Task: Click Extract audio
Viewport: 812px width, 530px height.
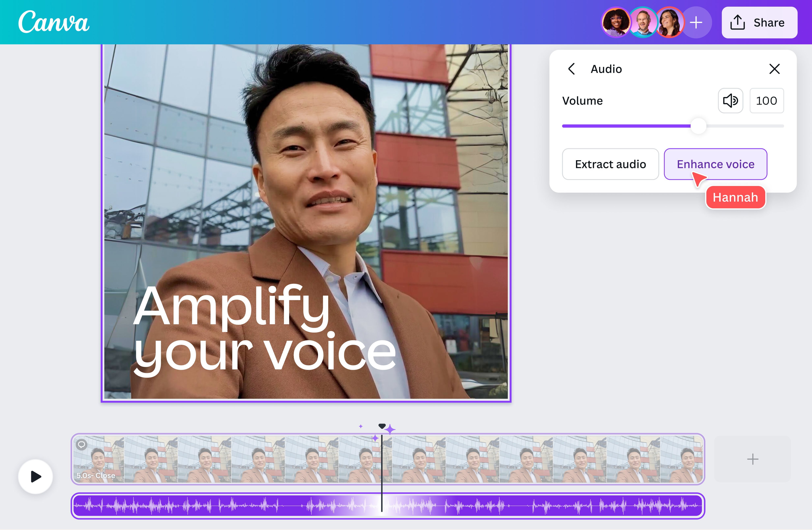Action: [610, 164]
